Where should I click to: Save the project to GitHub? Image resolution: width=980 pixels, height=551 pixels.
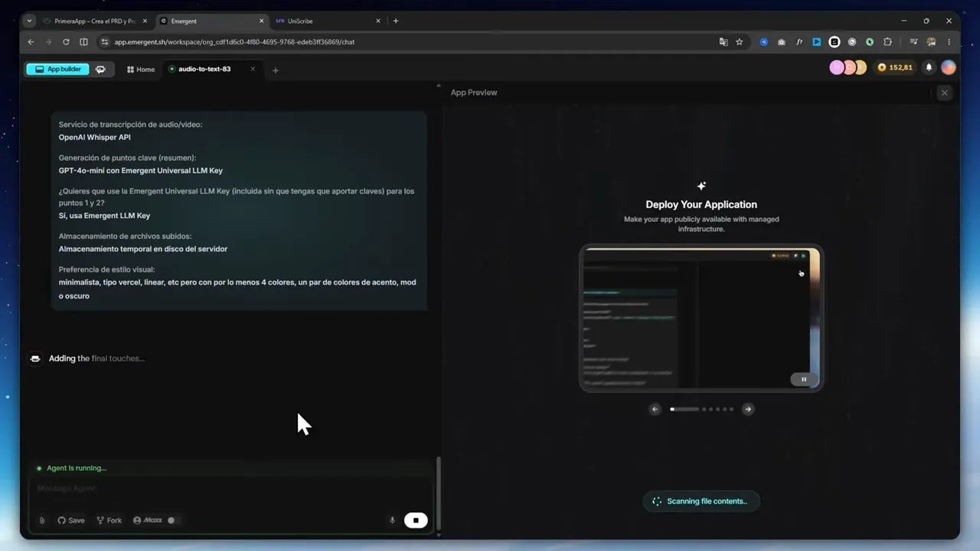point(71,520)
